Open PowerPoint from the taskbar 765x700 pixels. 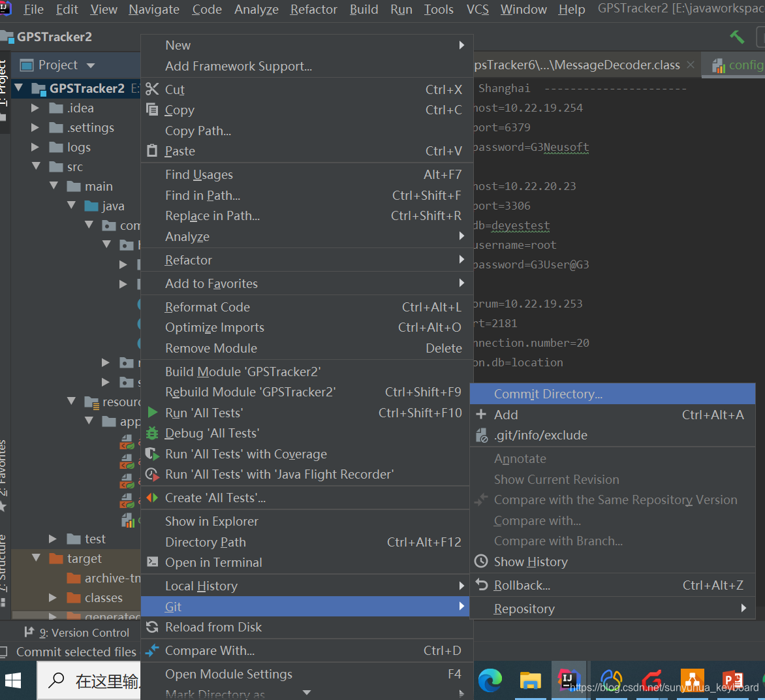click(733, 680)
